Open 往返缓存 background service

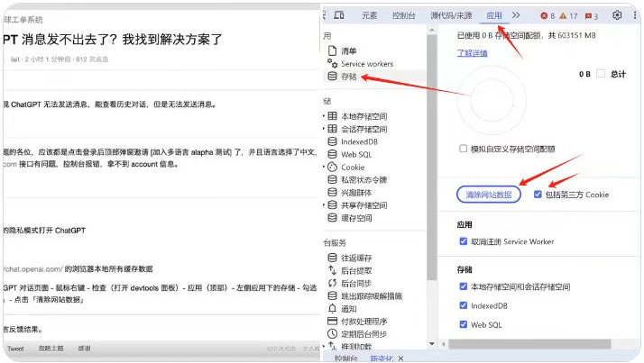[x=356, y=258]
